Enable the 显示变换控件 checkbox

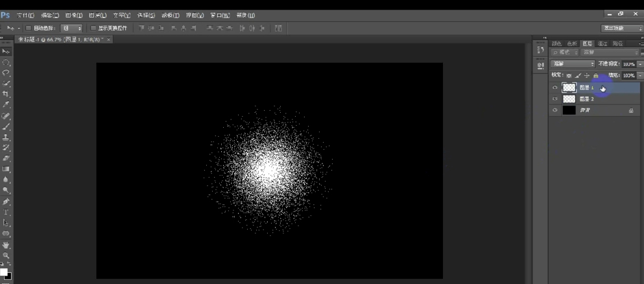(93, 29)
